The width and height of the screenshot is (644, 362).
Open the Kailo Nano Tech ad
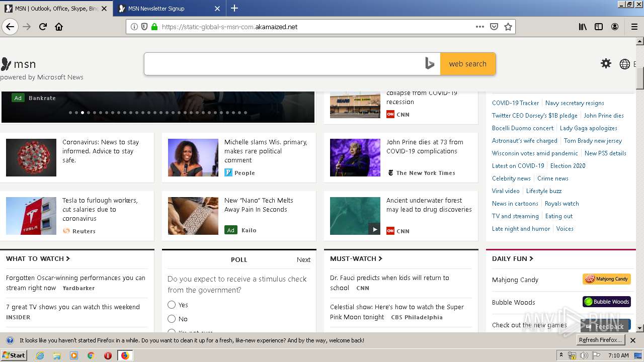pos(259,205)
